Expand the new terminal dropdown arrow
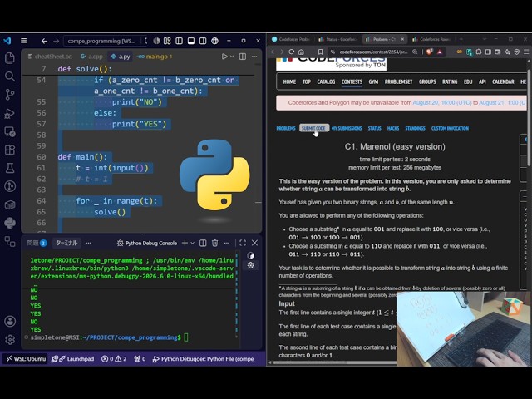This screenshot has height=399, width=532. click(192, 243)
